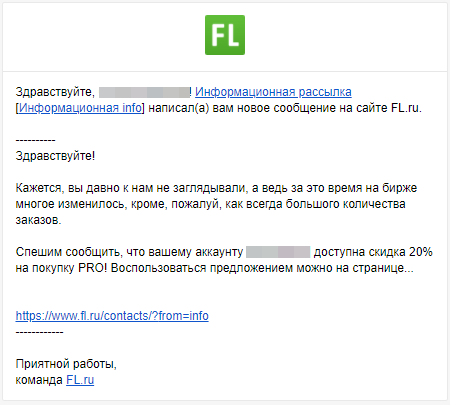Click the standalone Здравствуйте! greeting line
451x405 pixels.
tap(55, 156)
